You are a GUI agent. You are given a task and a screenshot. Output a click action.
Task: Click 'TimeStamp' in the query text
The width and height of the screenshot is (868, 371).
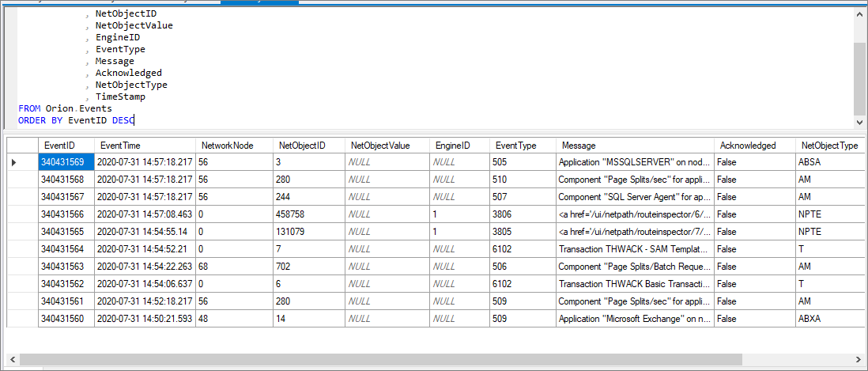click(120, 97)
